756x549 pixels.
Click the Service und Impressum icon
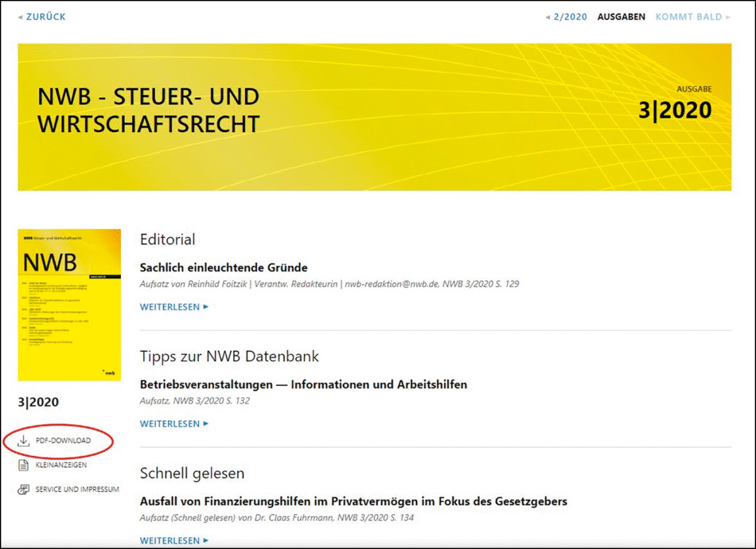[23, 489]
